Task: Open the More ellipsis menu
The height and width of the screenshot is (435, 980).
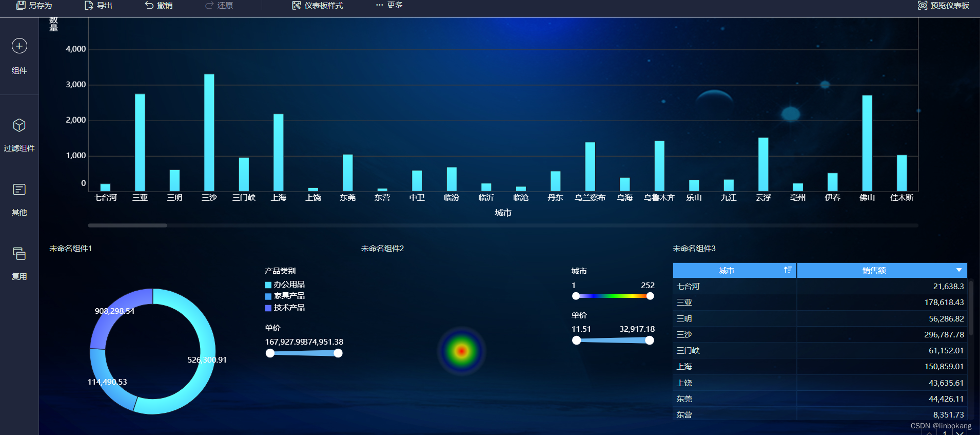Action: point(379,5)
